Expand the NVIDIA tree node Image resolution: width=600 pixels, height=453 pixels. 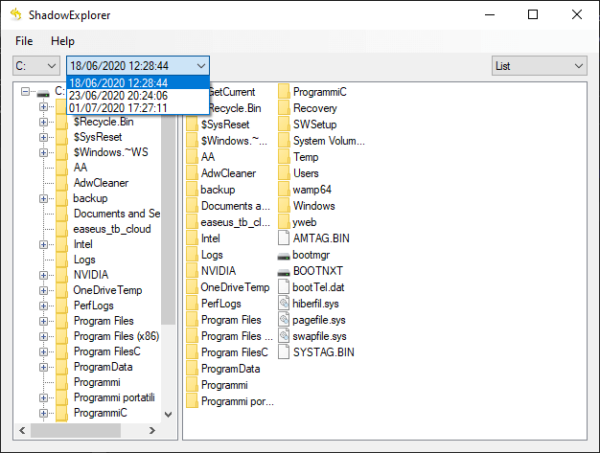(x=43, y=275)
